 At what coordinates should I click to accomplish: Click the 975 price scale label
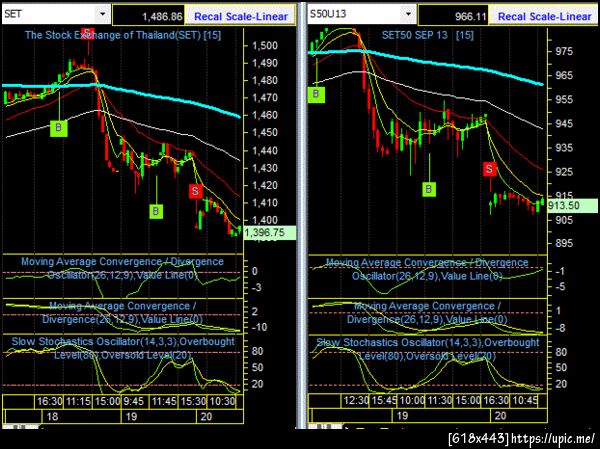click(x=564, y=51)
